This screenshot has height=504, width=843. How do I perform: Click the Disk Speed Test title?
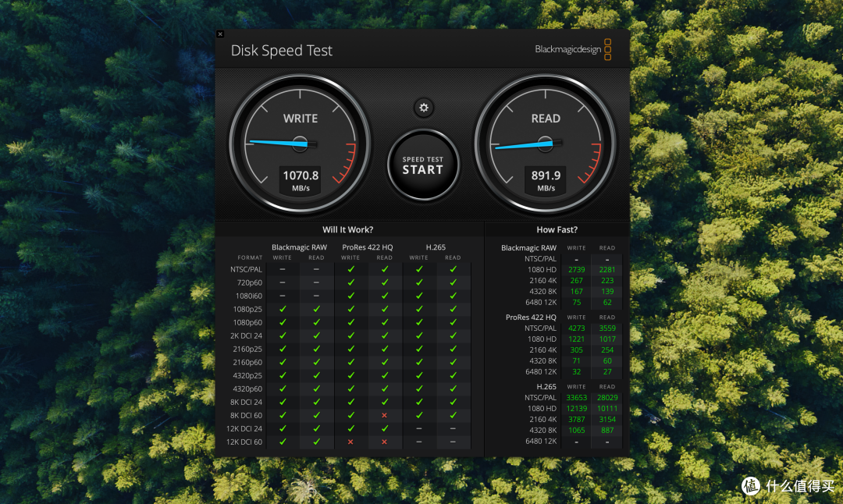(281, 50)
